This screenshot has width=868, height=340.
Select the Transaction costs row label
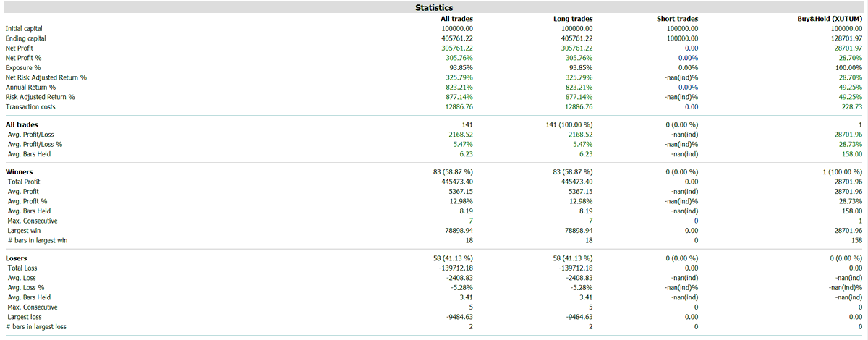point(30,106)
